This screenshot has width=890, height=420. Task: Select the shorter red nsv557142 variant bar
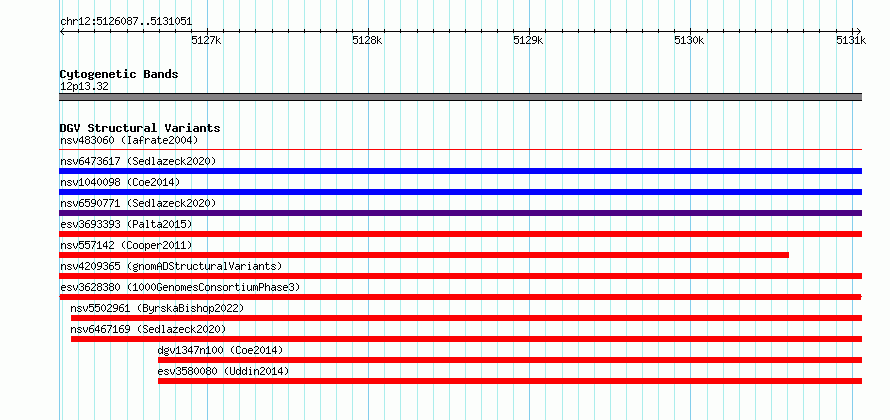[x=424, y=255]
